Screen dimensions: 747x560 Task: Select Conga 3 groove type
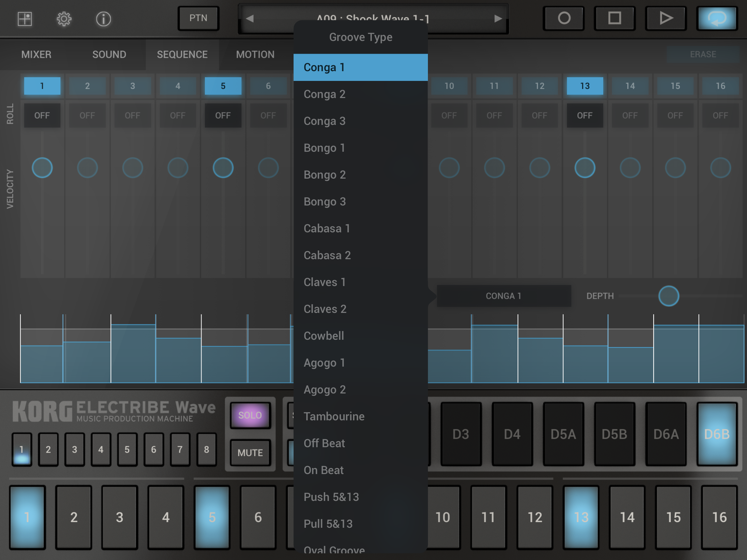click(360, 121)
